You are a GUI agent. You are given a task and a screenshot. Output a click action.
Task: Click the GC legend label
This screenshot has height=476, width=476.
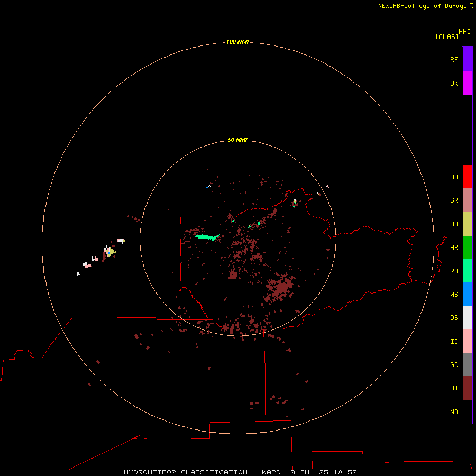click(x=454, y=364)
